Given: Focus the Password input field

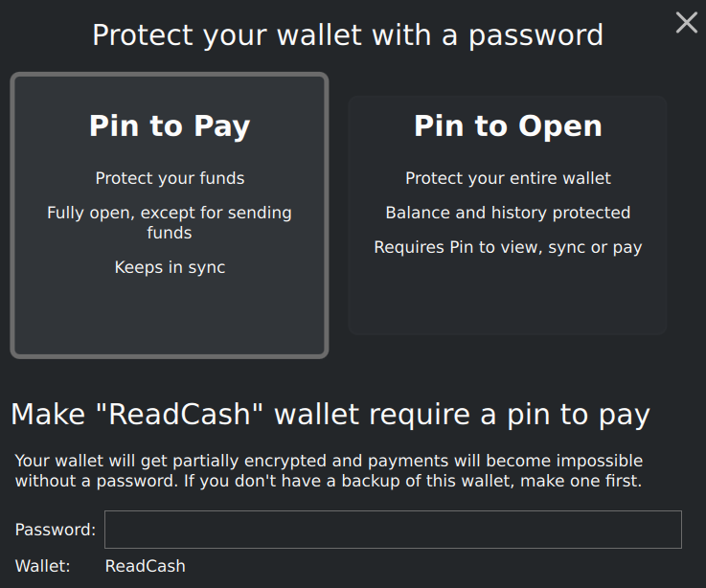Looking at the screenshot, I should pyautogui.click(x=393, y=530).
